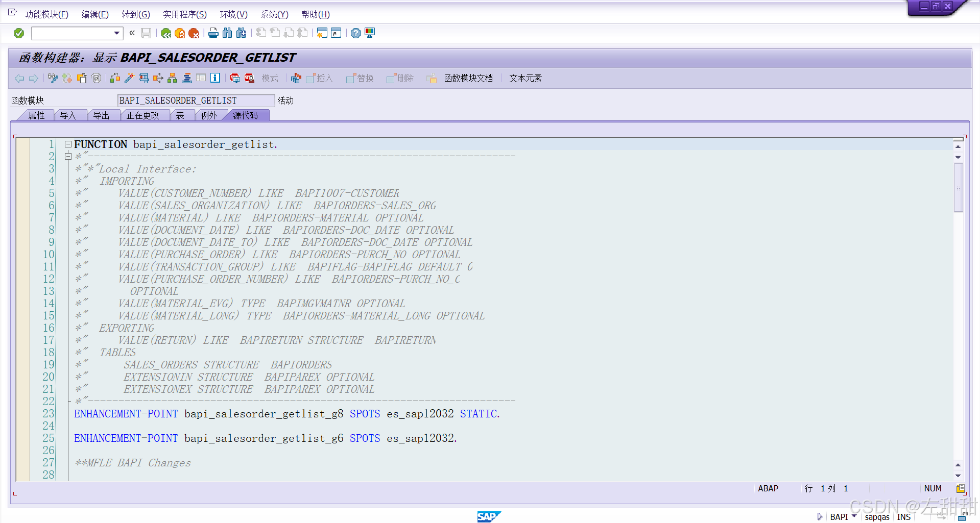The width and height of the screenshot is (980, 523).
Task: Switch to the 例外 tab
Action: pyautogui.click(x=209, y=115)
